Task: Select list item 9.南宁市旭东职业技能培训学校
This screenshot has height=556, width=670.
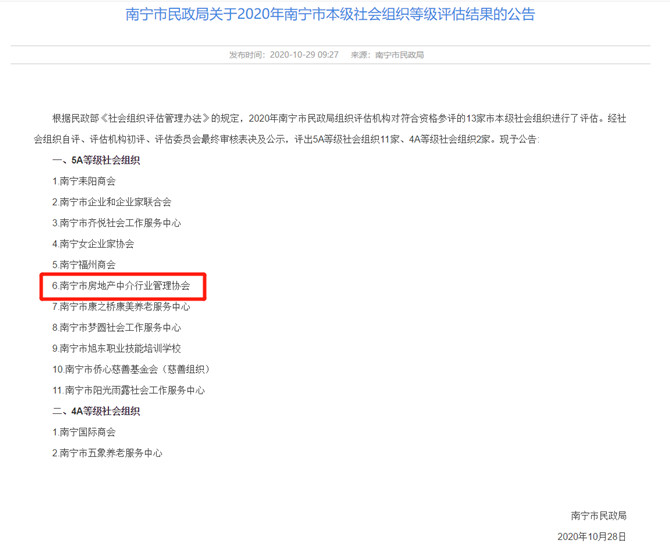Action: (x=116, y=349)
